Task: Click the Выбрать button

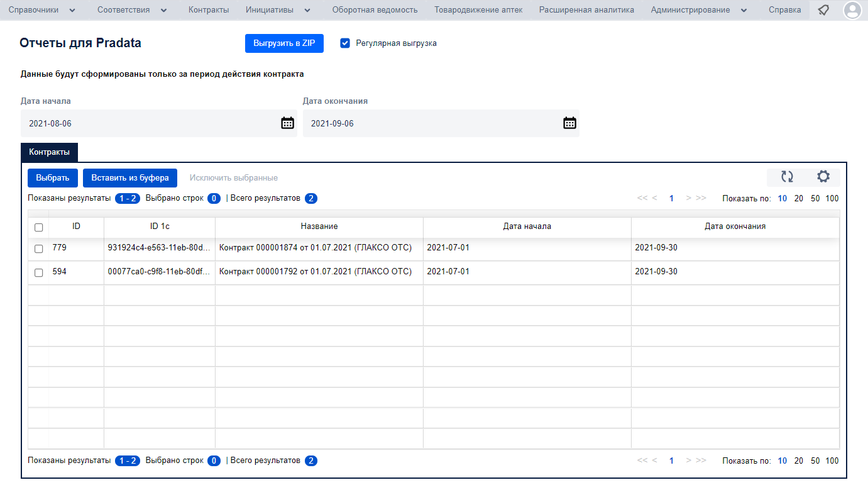Action: tap(53, 178)
